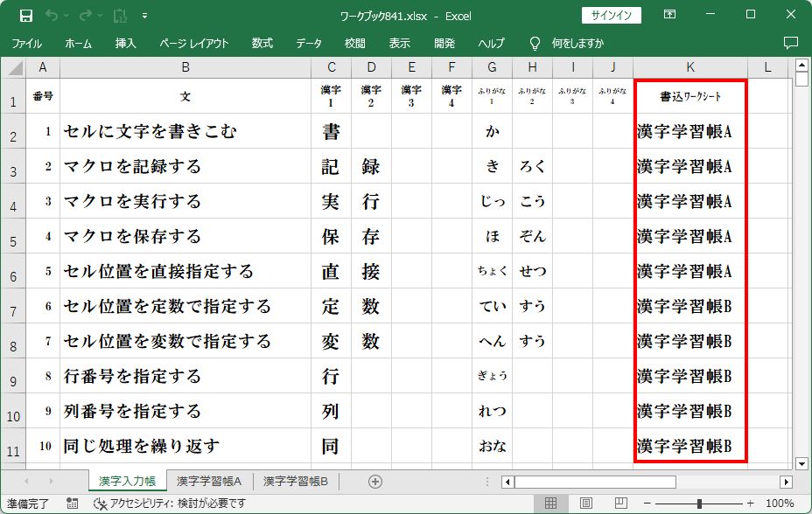Screen dimensions: 812x514
Task: Switch to the 漢字学習帳A sheet tab
Action: point(209,482)
